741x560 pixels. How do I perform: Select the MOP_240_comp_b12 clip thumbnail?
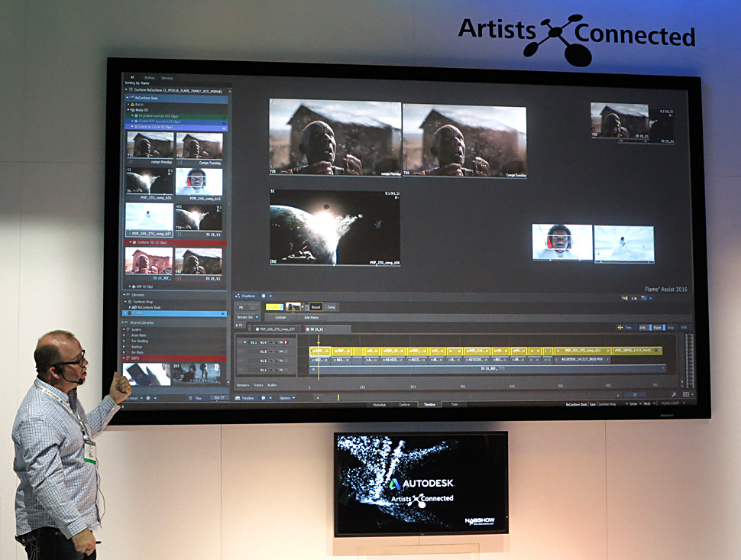pyautogui.click(x=199, y=183)
